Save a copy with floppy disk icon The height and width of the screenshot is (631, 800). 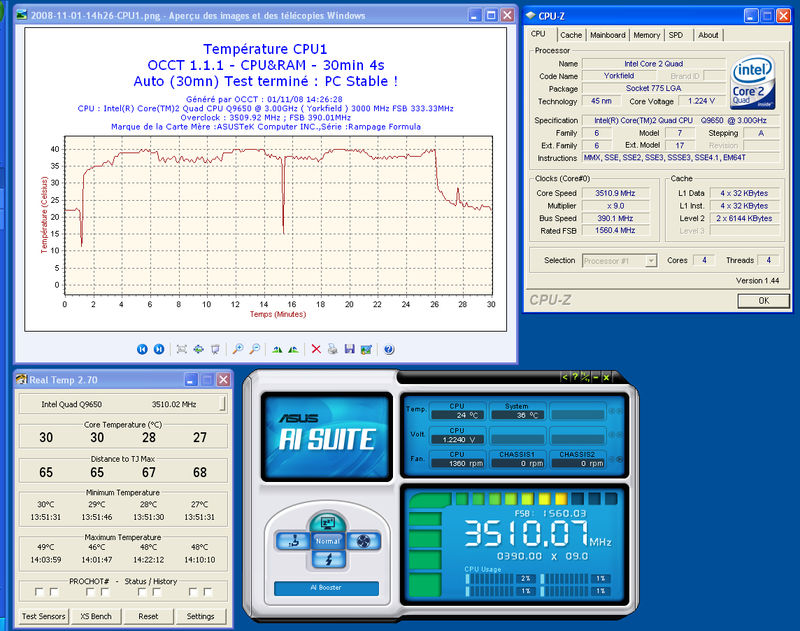coord(350,349)
